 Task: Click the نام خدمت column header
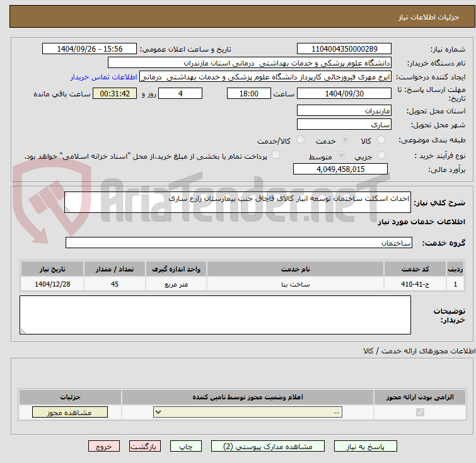coord(295,269)
